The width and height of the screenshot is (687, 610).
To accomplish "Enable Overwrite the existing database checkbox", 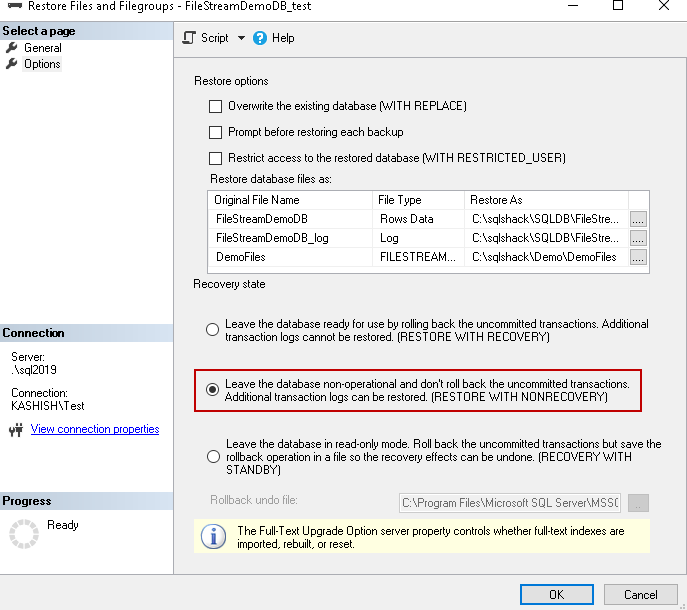I will [215, 106].
